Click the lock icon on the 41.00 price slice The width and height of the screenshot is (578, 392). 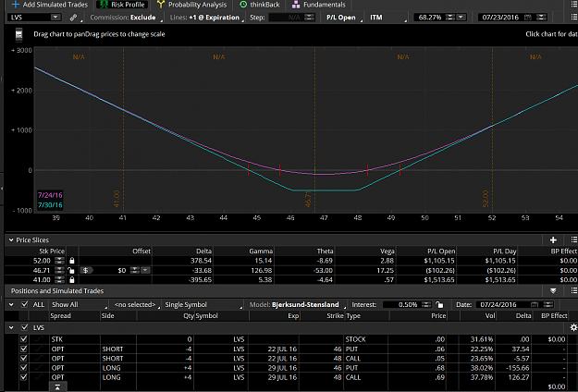72,279
